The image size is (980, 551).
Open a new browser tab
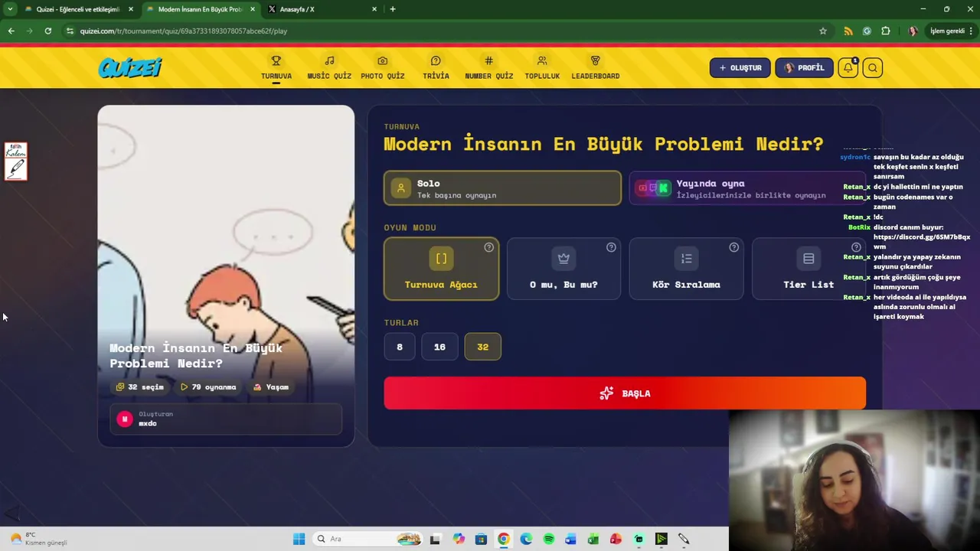[393, 9]
